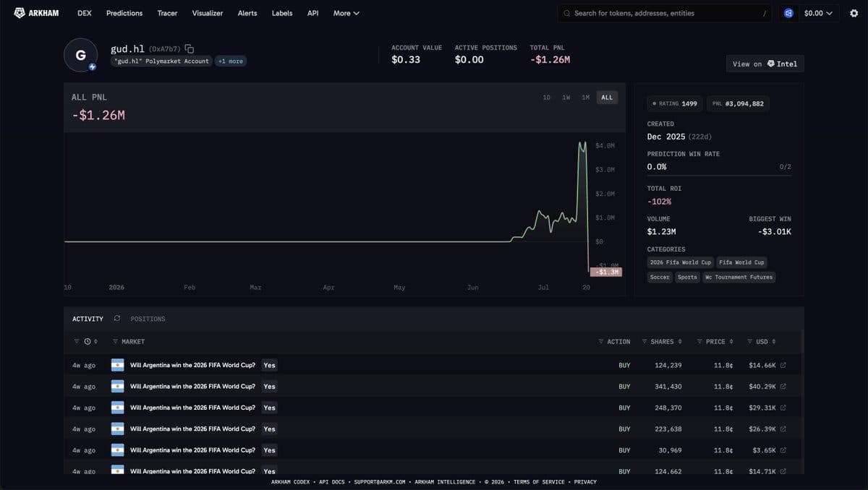This screenshot has width=868, height=490.
Task: Open the settings gear
Action: pyautogui.click(x=854, y=13)
